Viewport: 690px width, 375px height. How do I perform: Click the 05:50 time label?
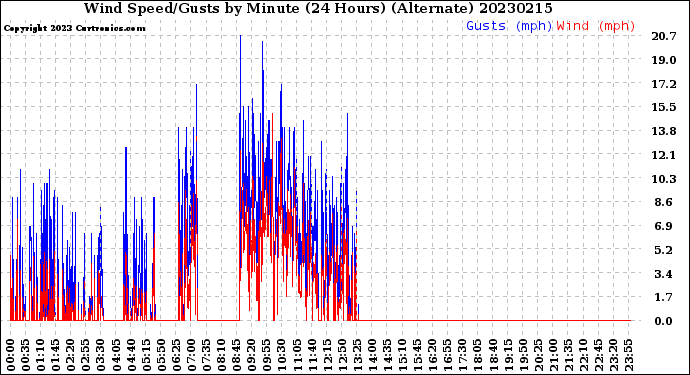click(161, 355)
